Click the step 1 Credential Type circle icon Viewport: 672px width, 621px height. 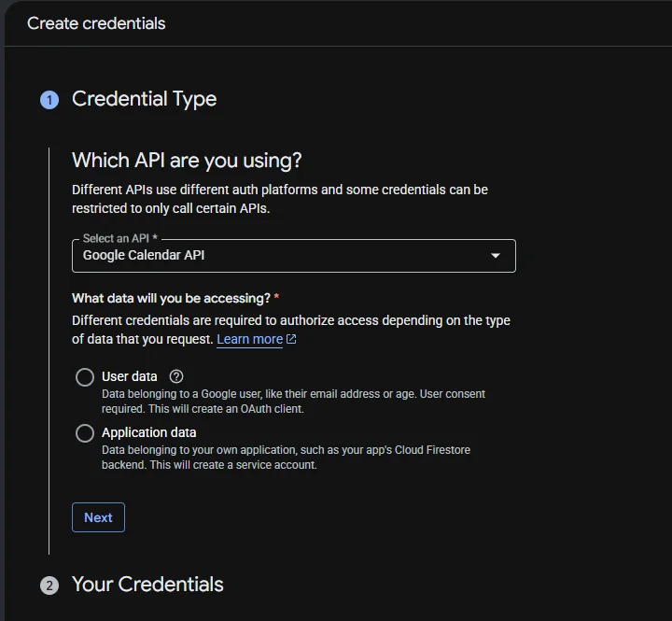pos(49,100)
